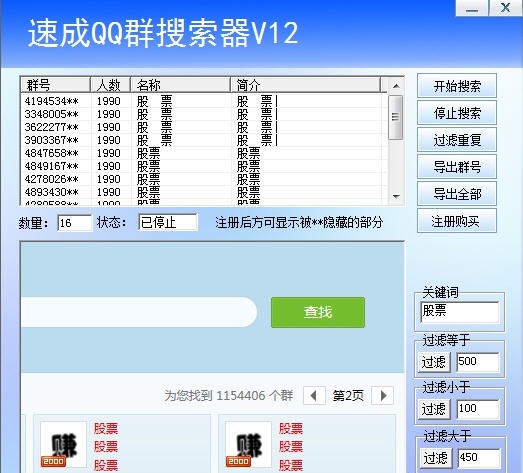Focus the 过滤小于 value field 100
The width and height of the screenshot is (523, 473).
click(478, 409)
